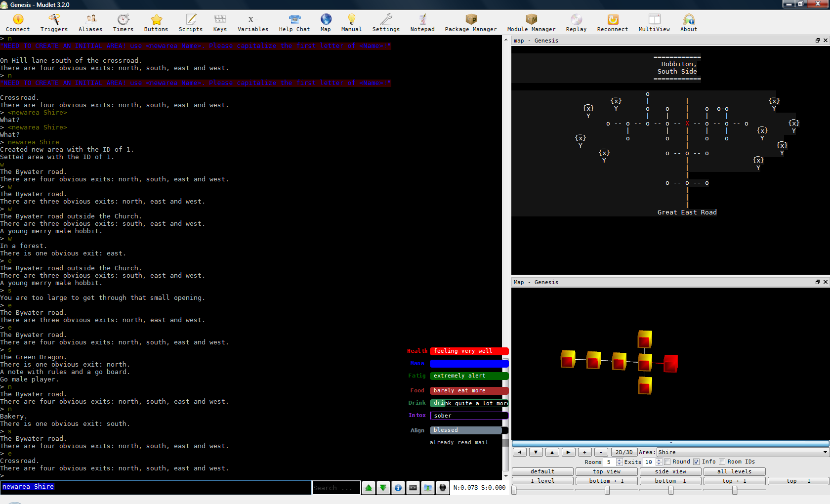Click the top - 1 button
The height and width of the screenshot is (504, 830).
tap(798, 481)
